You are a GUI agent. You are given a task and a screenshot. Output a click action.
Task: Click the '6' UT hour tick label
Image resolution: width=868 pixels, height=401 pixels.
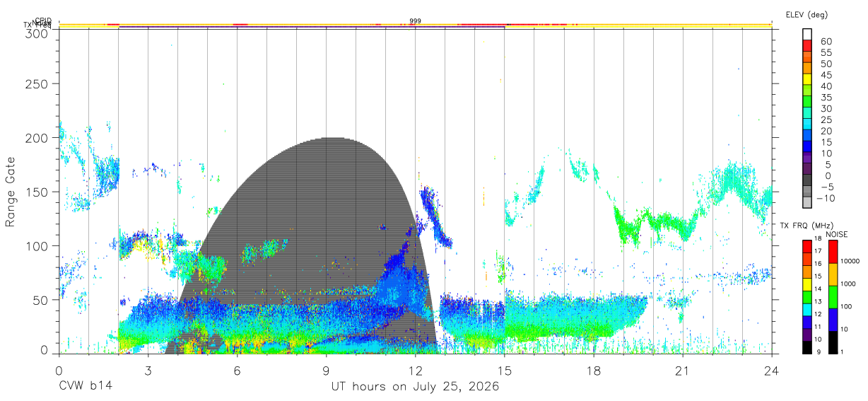click(x=237, y=370)
